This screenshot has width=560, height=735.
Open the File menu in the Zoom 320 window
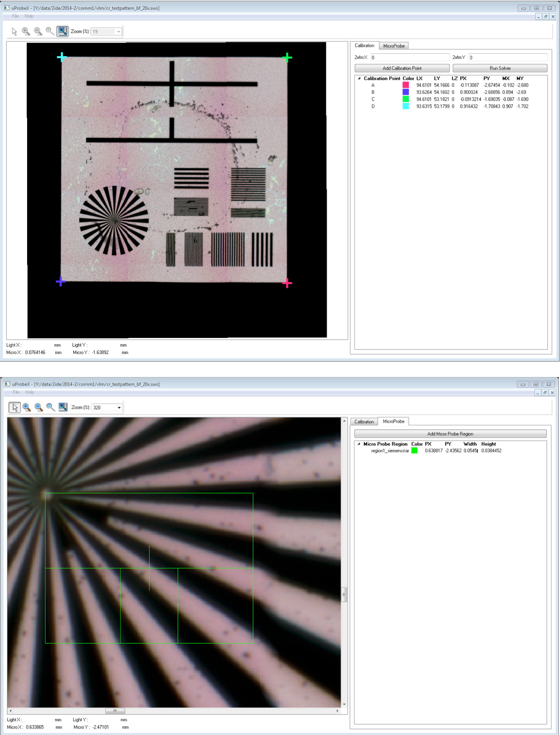(16, 392)
